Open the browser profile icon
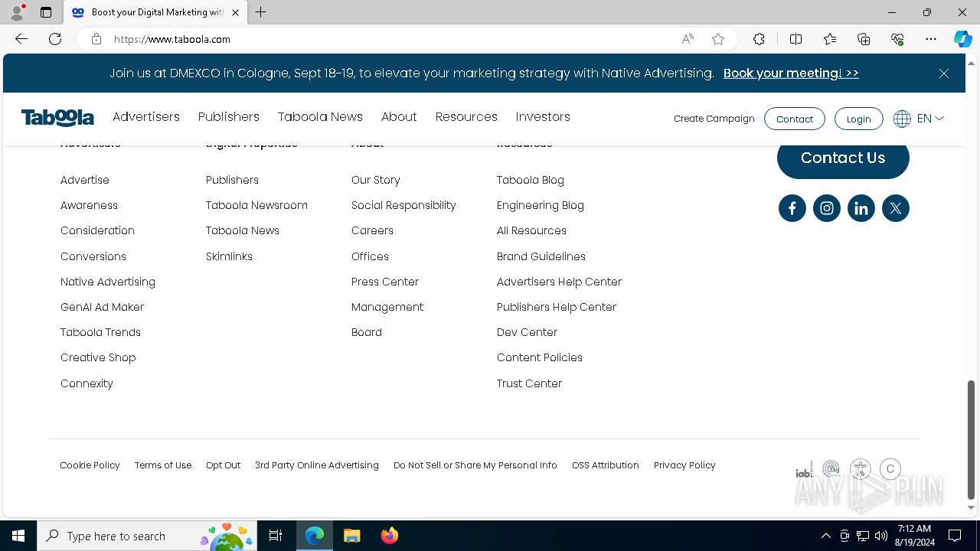The image size is (980, 551). [17, 12]
